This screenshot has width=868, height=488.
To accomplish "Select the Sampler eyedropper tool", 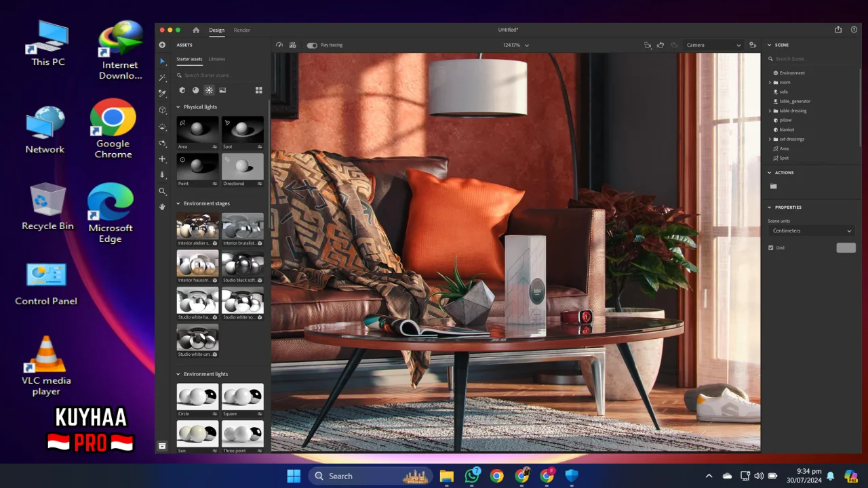I will 162,94.
